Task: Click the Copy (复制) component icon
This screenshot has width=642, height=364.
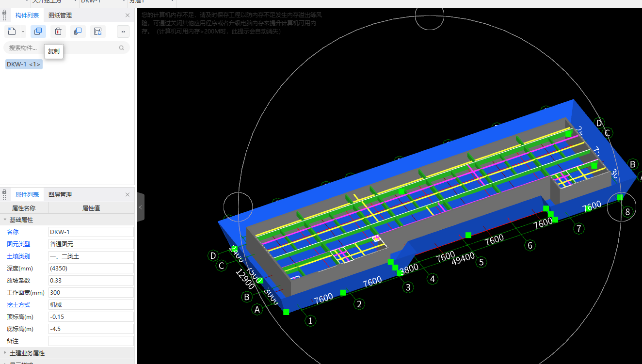Action: point(38,32)
